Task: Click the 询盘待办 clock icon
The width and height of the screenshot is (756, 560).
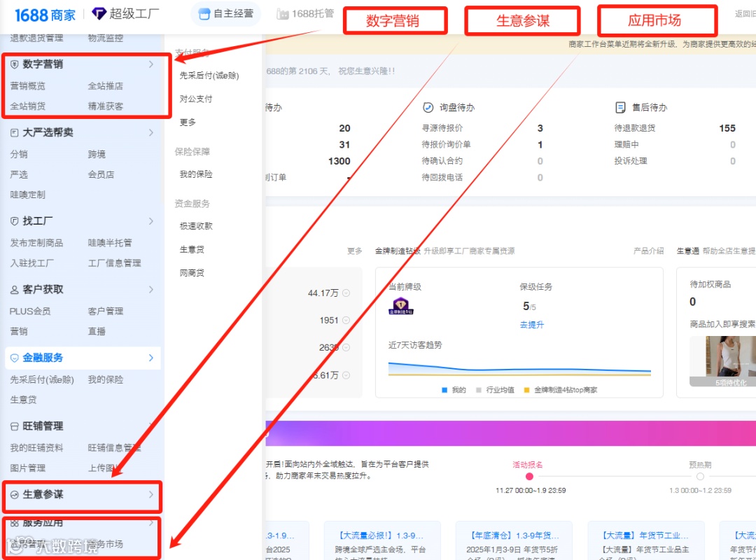Action: (x=428, y=108)
